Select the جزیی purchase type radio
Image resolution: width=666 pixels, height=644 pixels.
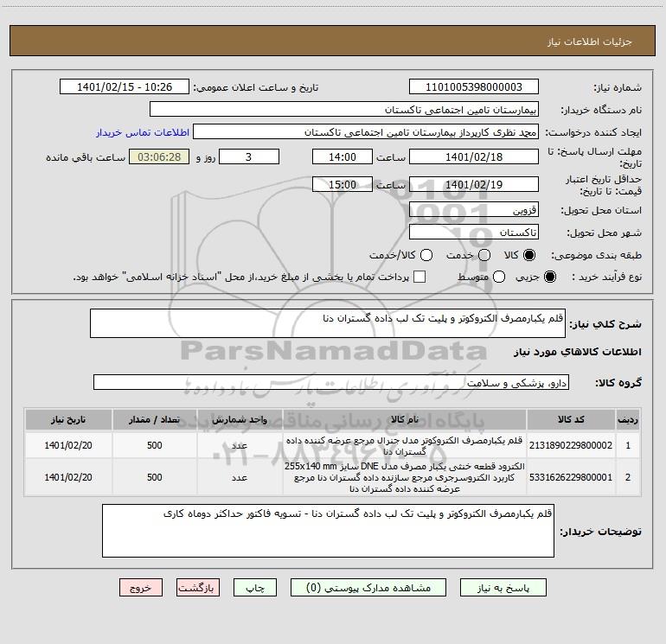coord(549,277)
